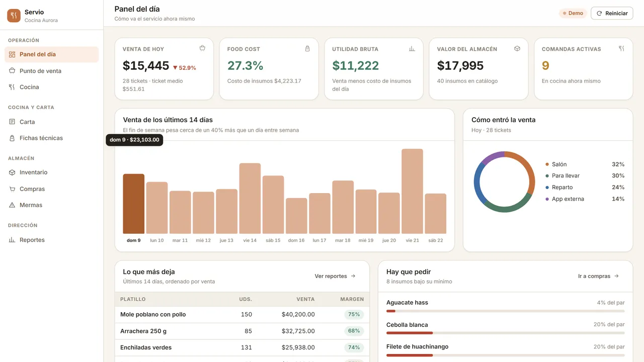Click the Carta menu list icon
This screenshot has width=644, height=362.
tap(12, 122)
